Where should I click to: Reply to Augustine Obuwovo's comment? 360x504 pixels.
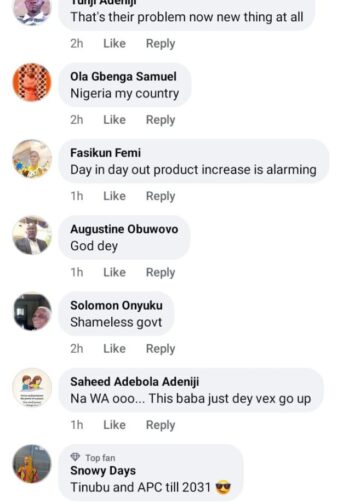160,272
